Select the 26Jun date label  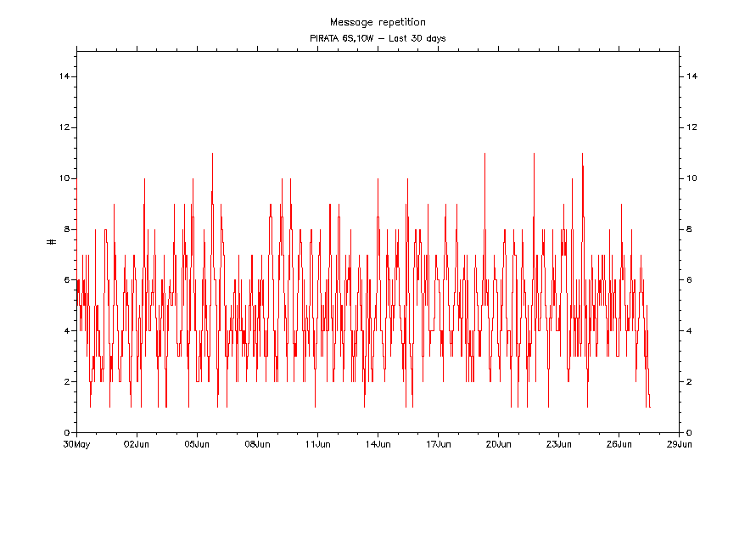[x=619, y=443]
